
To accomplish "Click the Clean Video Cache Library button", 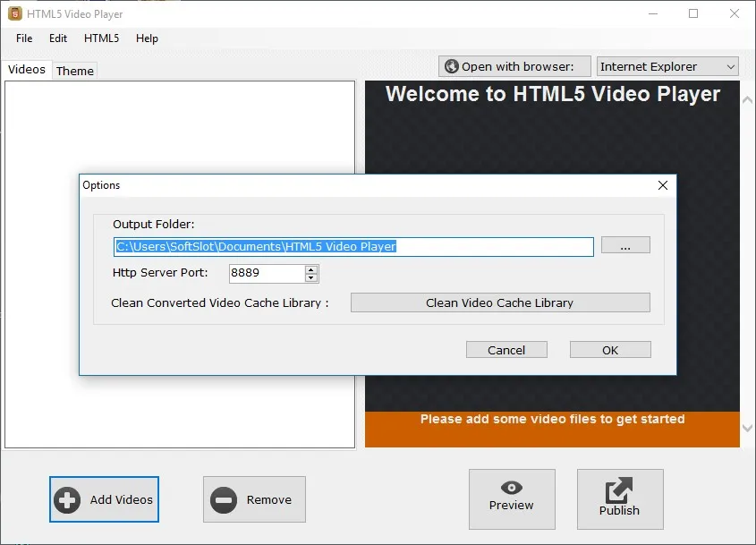I will click(x=500, y=302).
